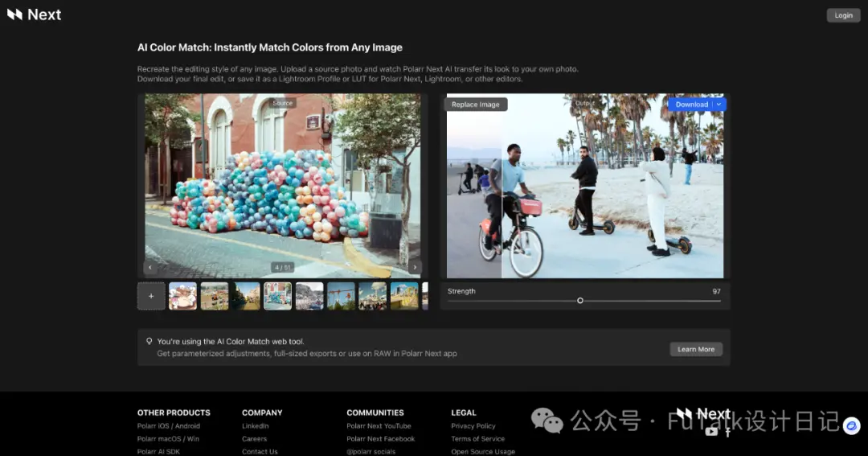Go to previous source image arrow

tap(150, 267)
